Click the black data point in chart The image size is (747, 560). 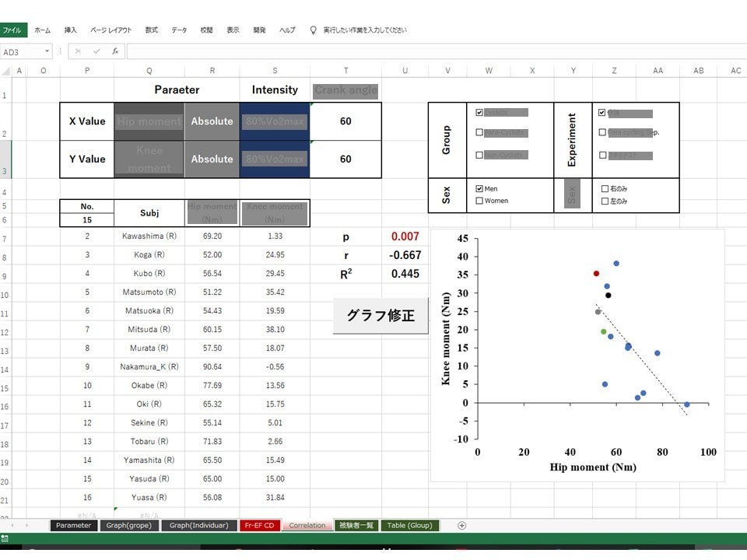tap(608, 296)
